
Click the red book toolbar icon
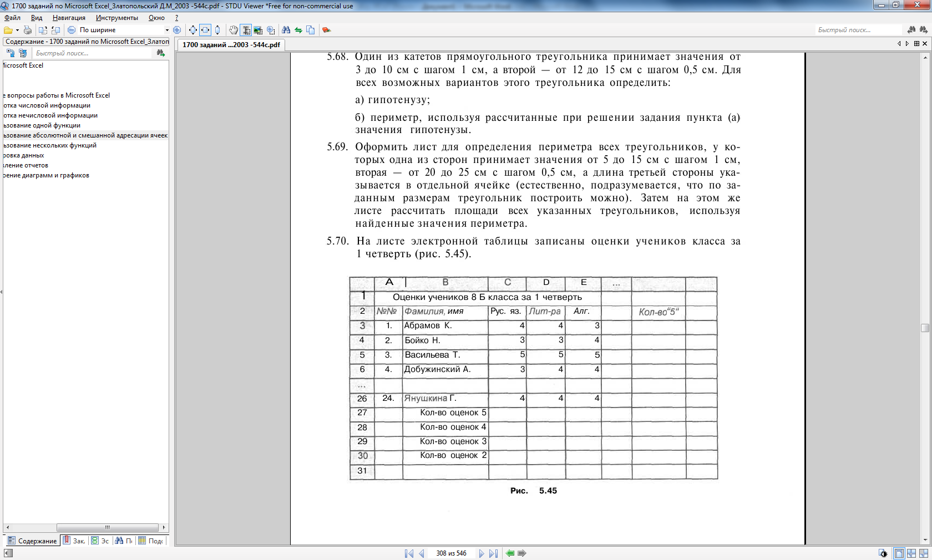coord(326,30)
